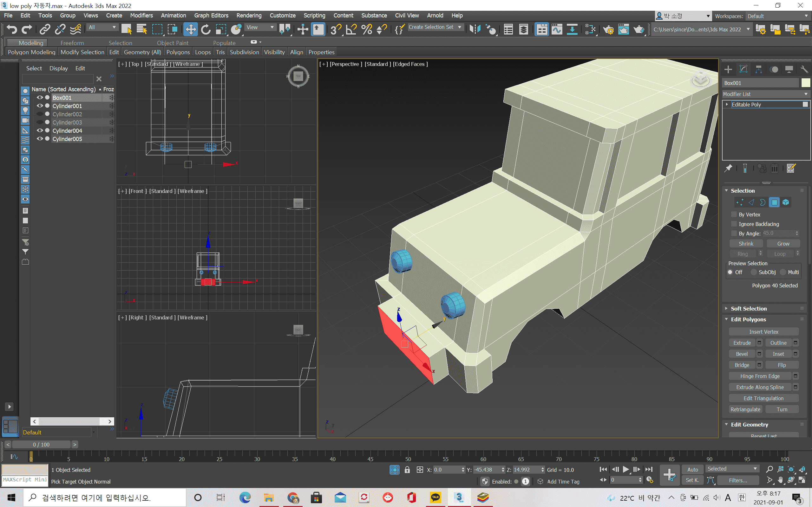
Task: Switch to the Freeform ribbon tab
Action: (72, 42)
